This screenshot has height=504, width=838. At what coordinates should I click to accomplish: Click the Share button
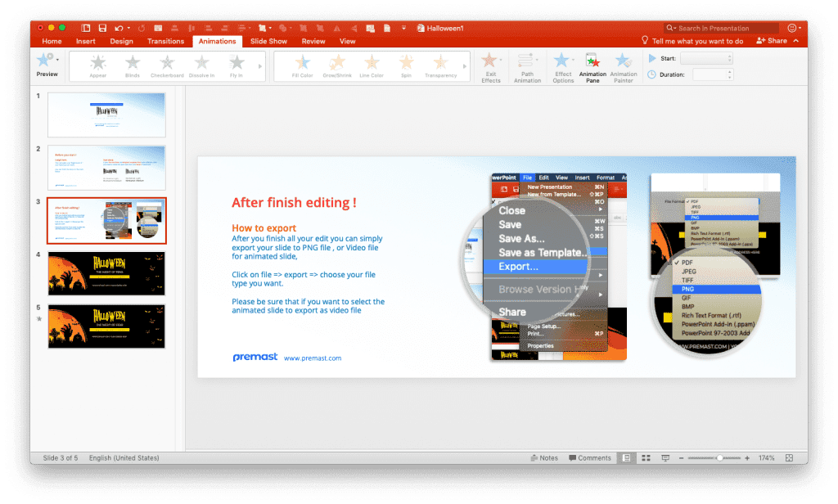(x=772, y=41)
